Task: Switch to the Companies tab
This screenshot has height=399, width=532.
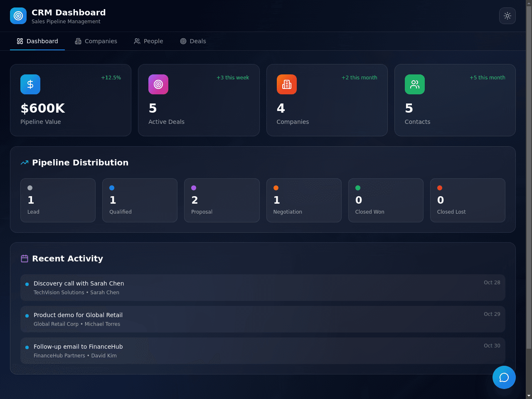Action: [96, 41]
